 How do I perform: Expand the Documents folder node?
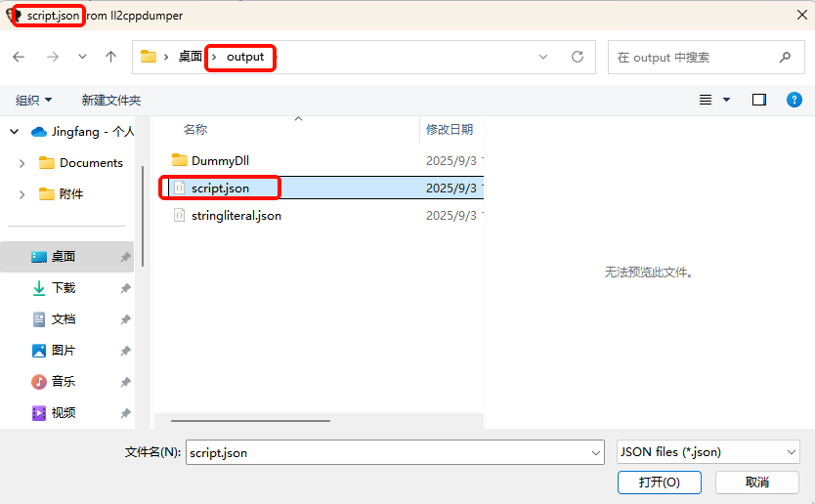21,163
